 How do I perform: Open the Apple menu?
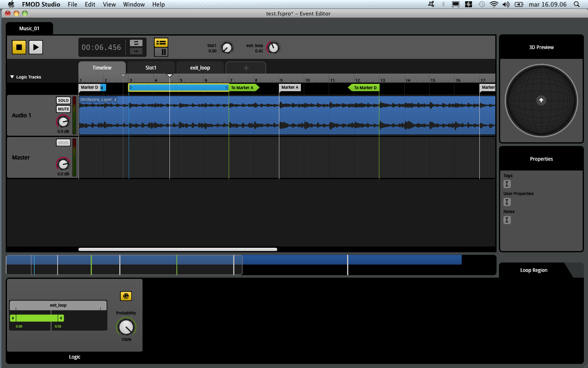[x=11, y=4]
